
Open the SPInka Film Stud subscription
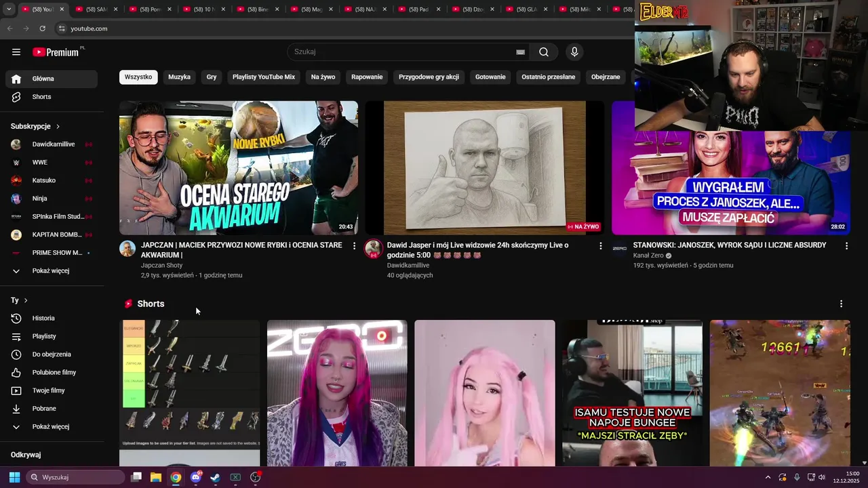[x=52, y=217]
